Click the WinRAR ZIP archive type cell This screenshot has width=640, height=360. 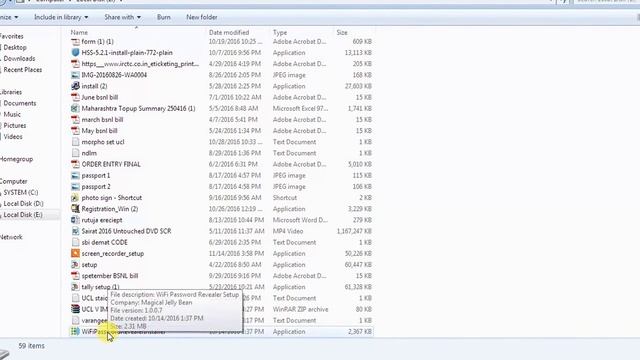pyautogui.click(x=300, y=309)
